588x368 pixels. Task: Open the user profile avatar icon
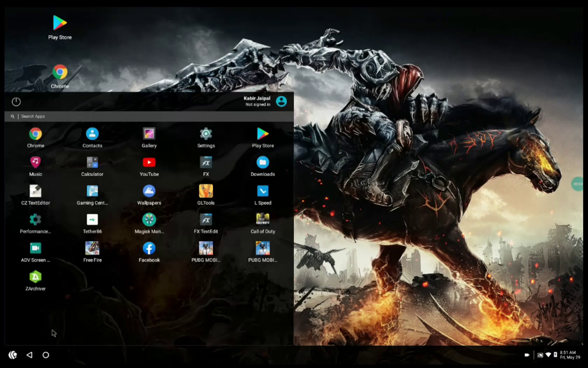click(x=282, y=101)
